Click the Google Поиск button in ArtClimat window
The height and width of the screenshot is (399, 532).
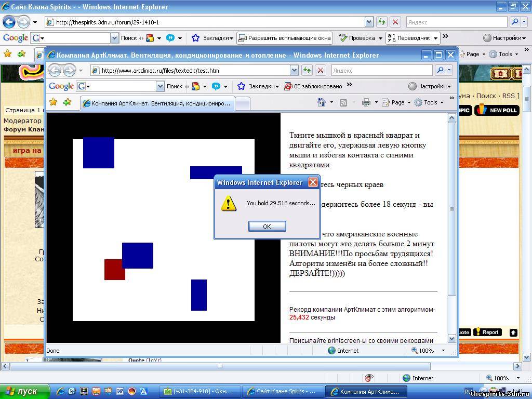[175, 87]
